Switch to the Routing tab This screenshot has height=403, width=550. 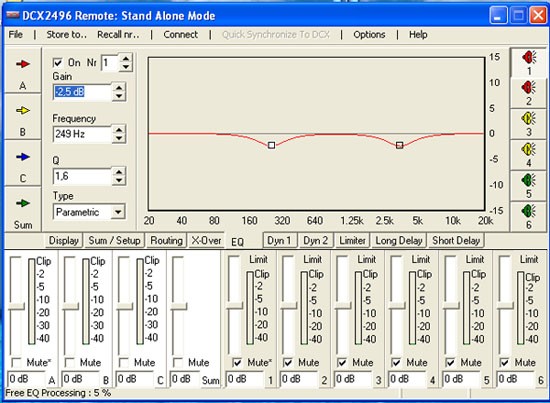[166, 241]
